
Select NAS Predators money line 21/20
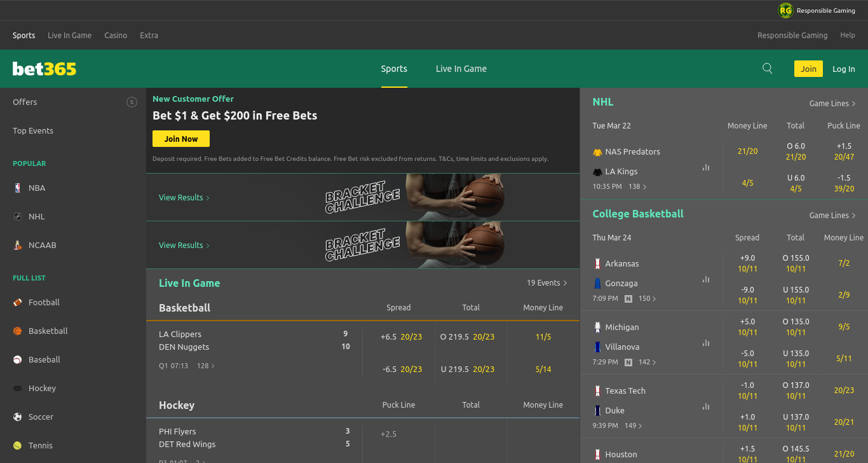(747, 151)
